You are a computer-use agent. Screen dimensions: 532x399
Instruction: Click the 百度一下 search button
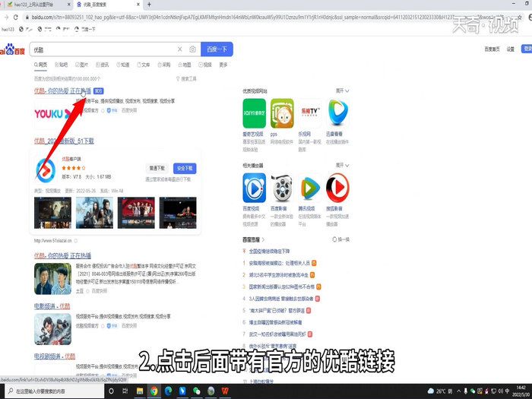coord(217,49)
